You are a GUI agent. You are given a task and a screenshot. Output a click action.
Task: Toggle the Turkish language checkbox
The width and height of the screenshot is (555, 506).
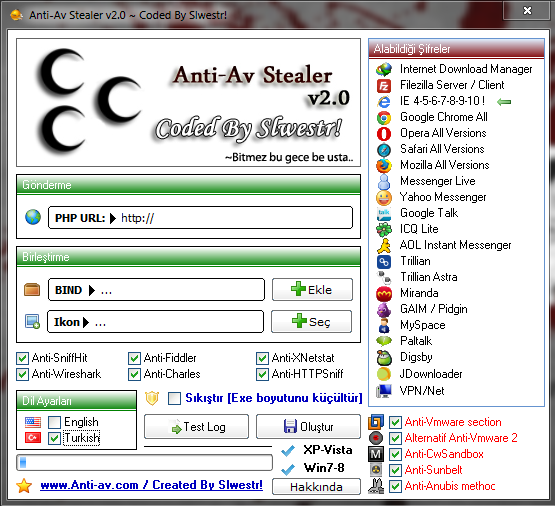point(55,438)
